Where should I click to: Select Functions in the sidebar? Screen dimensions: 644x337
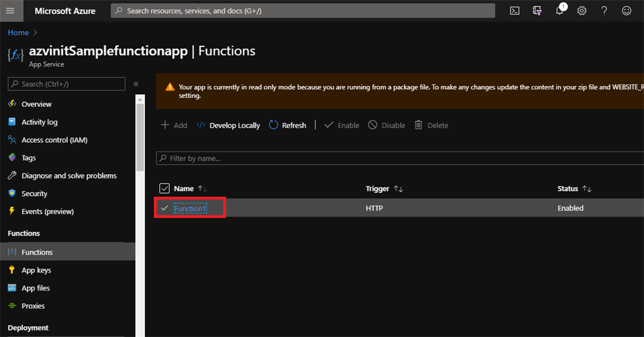[68, 251]
